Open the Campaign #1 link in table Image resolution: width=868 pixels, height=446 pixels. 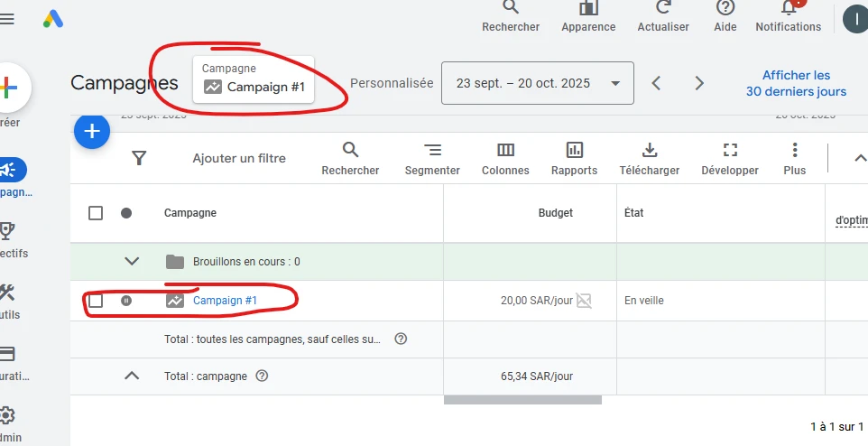tap(225, 301)
